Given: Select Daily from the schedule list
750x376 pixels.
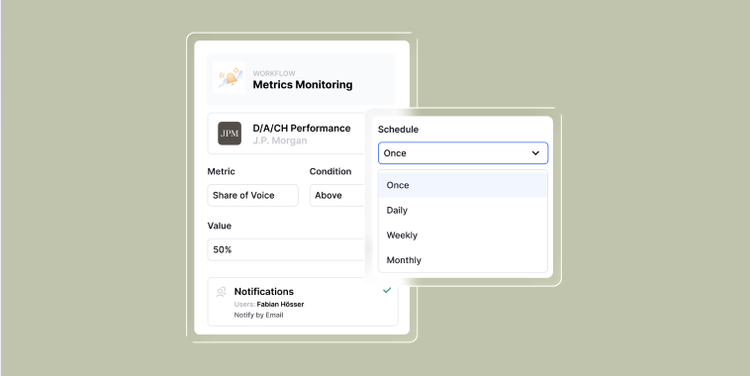Looking at the screenshot, I should click(463, 210).
